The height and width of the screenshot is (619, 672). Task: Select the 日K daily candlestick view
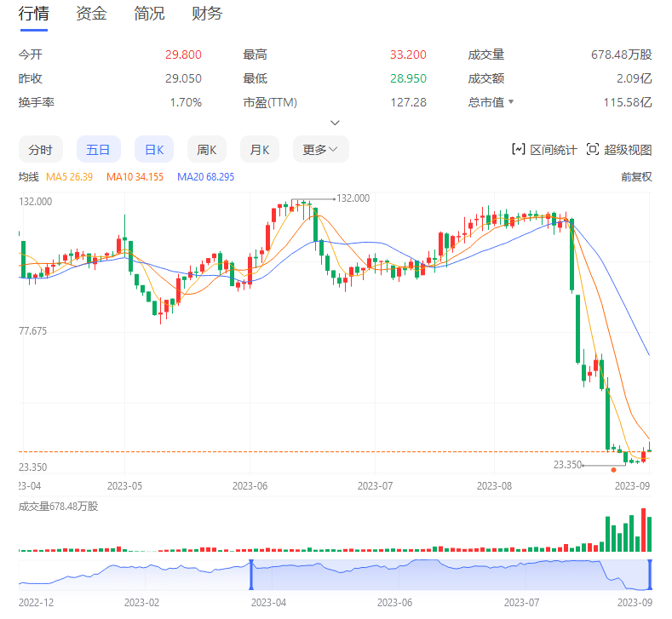[x=154, y=150]
